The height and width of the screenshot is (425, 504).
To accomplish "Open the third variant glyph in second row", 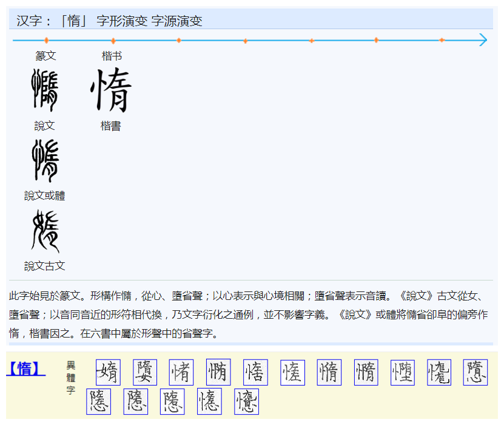I will click(173, 401).
